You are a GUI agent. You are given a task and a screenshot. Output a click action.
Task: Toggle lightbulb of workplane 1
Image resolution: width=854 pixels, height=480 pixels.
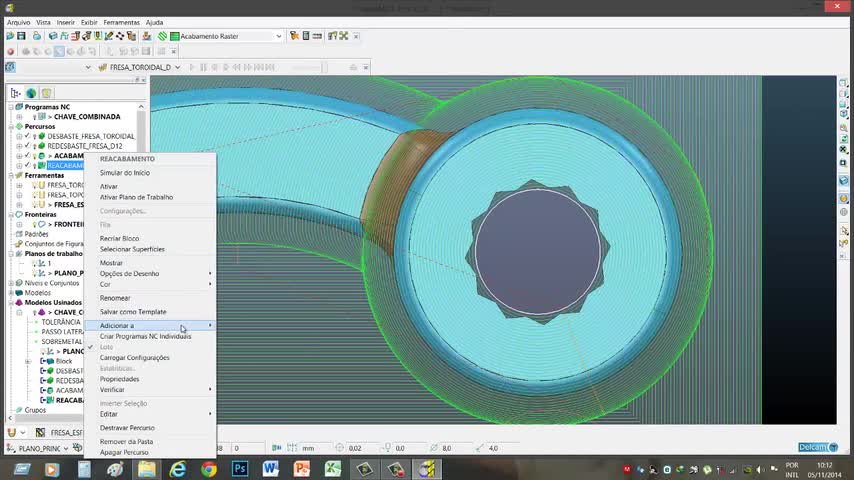[x=34, y=264]
